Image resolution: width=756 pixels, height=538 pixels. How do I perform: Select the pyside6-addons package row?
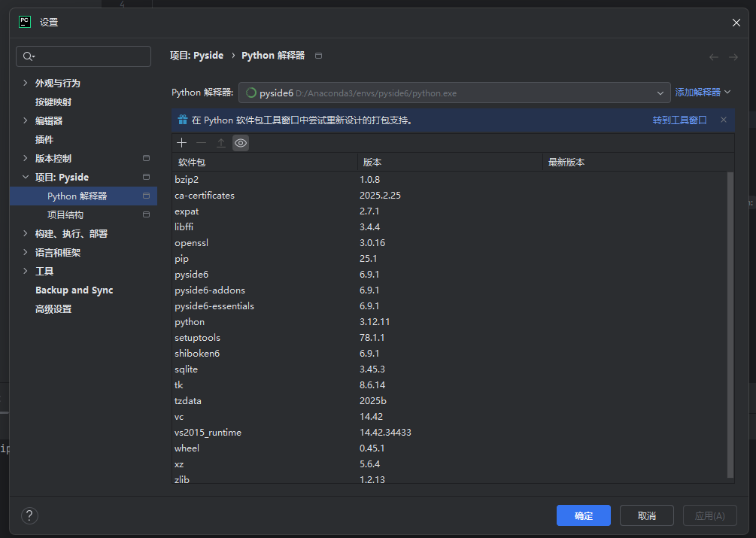449,290
